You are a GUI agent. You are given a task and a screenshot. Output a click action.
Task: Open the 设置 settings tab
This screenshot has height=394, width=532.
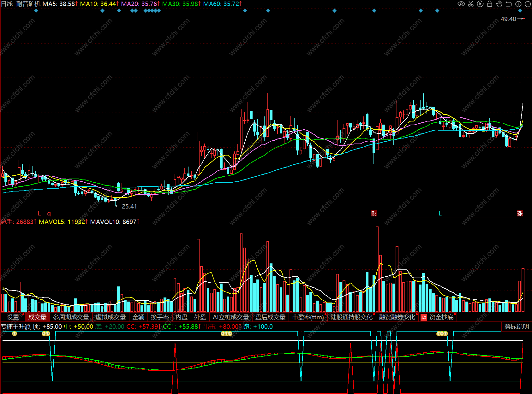pyautogui.click(x=13, y=317)
